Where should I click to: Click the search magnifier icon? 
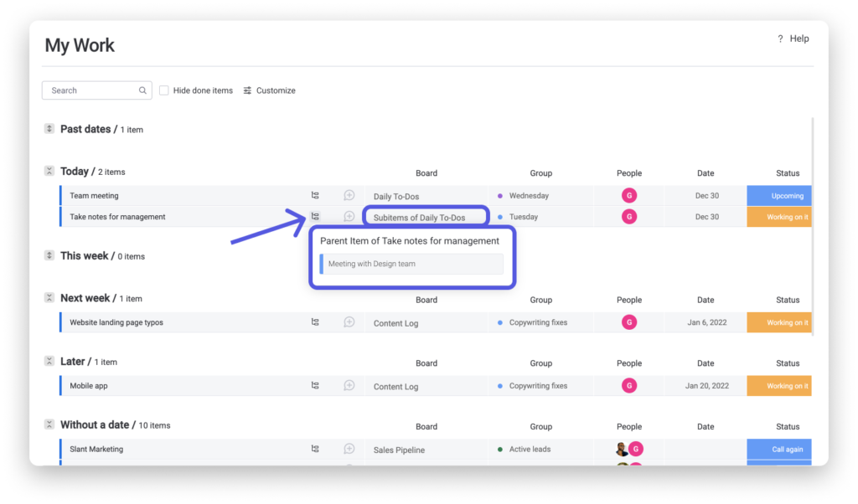tap(143, 90)
